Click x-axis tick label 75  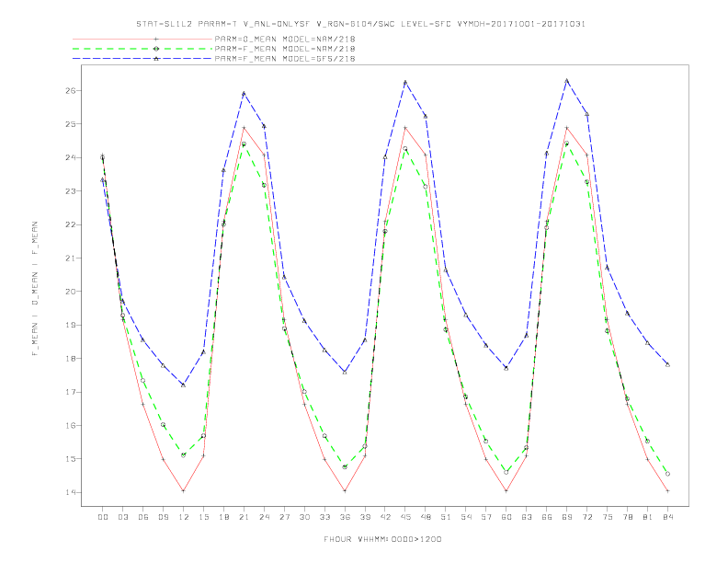point(608,517)
